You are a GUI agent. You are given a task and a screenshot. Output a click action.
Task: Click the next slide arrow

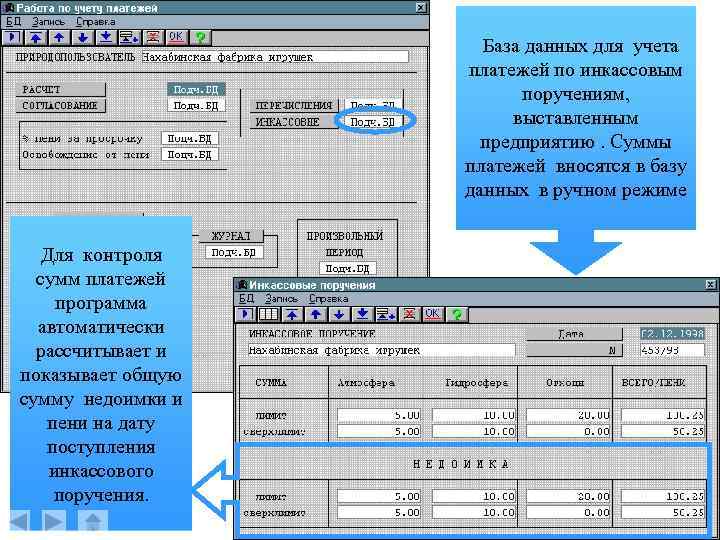click(54, 521)
